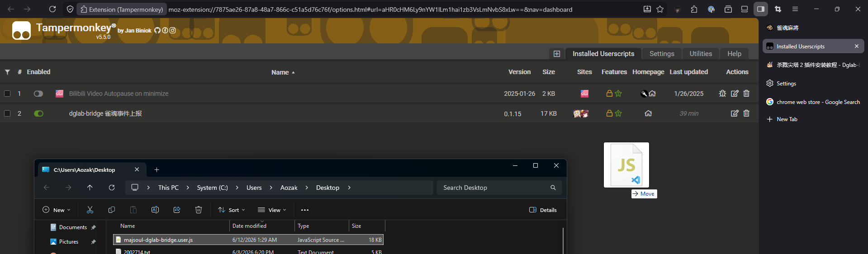868x254 pixels.
Task: Close the Installed Userscripts sidebar tab
Action: [x=856, y=46]
